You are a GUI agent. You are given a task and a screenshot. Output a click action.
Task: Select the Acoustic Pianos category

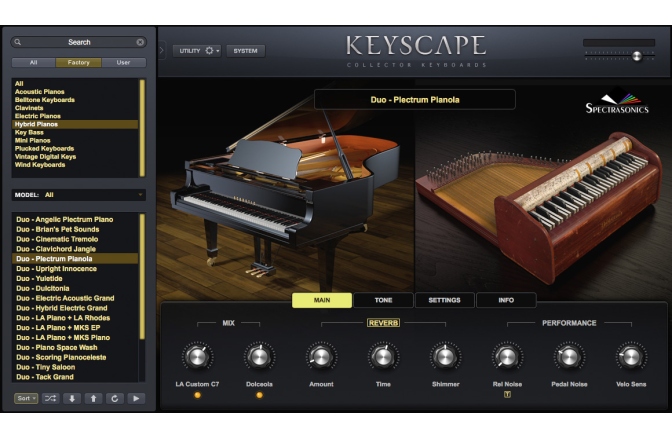(x=75, y=92)
